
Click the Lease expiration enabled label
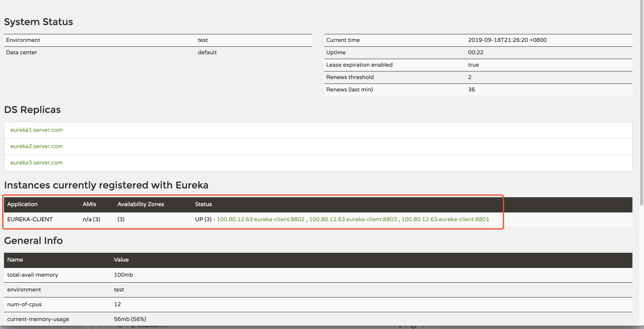(359, 65)
